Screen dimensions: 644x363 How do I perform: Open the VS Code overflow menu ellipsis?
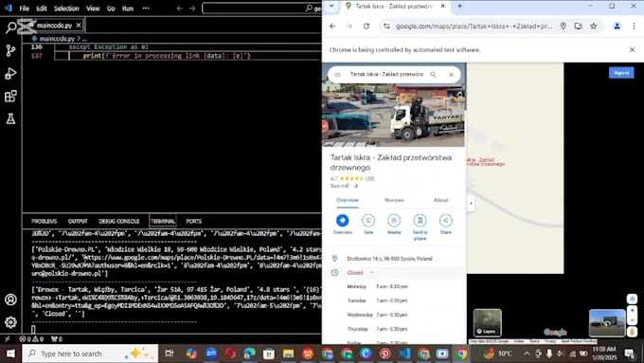(146, 9)
